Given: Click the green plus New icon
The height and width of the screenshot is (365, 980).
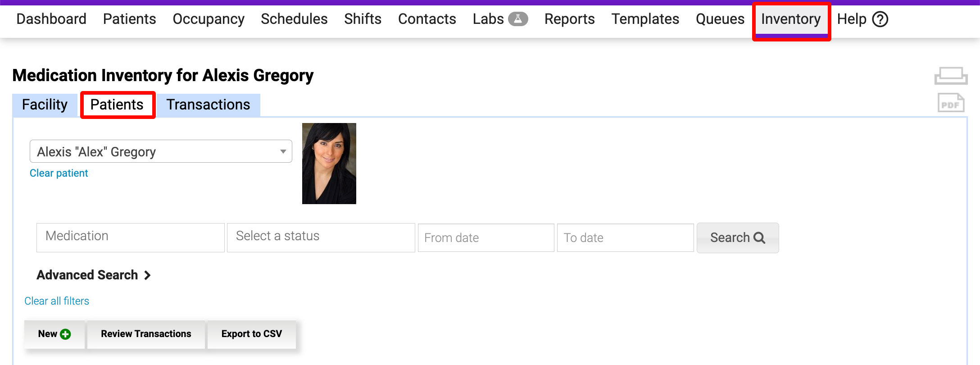Looking at the screenshot, I should click(66, 334).
